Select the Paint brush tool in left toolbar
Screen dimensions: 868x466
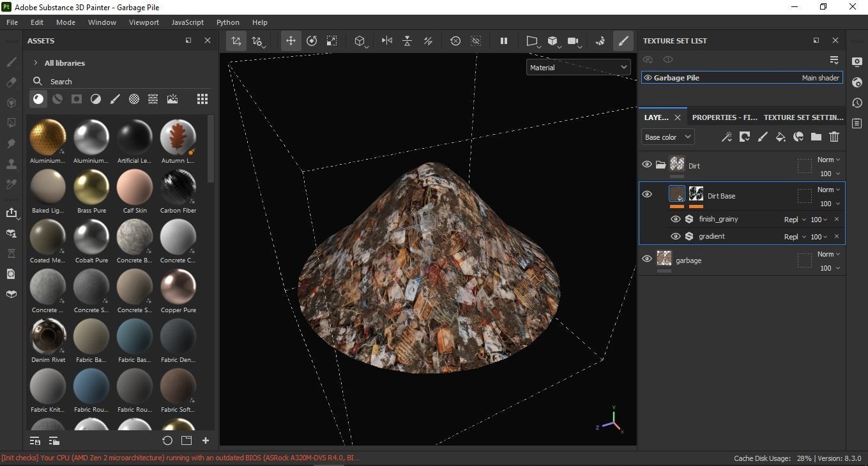point(11,62)
